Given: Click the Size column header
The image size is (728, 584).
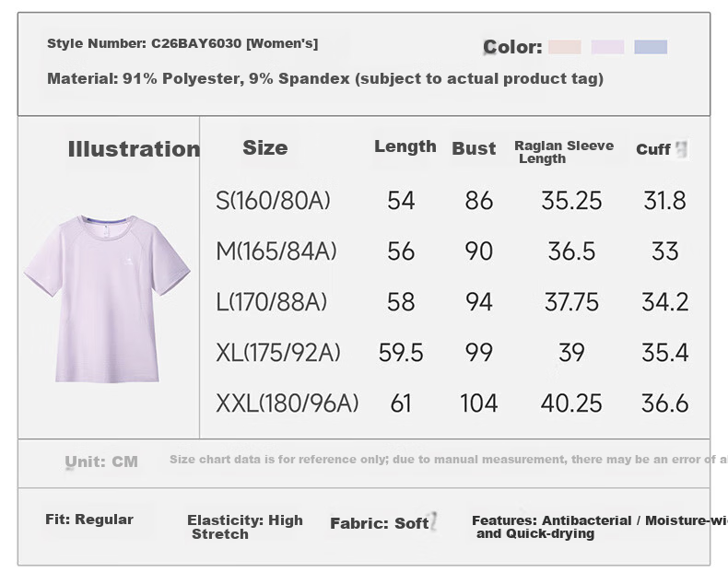Looking at the screenshot, I should 265,147.
